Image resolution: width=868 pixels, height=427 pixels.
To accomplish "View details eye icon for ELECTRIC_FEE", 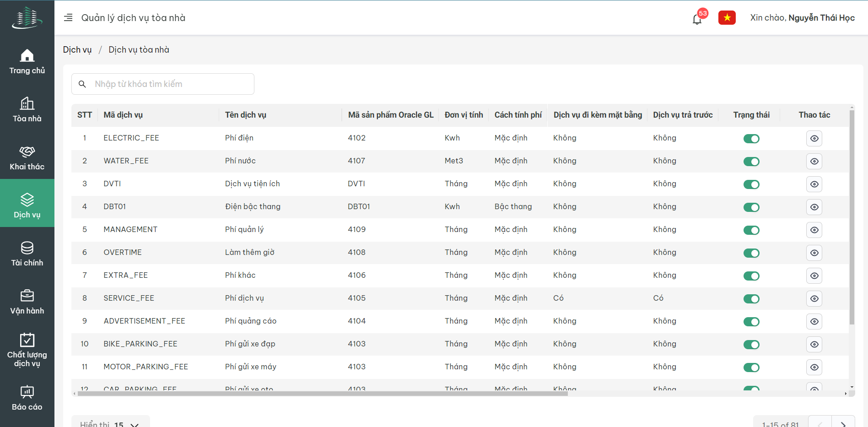I will 814,138.
